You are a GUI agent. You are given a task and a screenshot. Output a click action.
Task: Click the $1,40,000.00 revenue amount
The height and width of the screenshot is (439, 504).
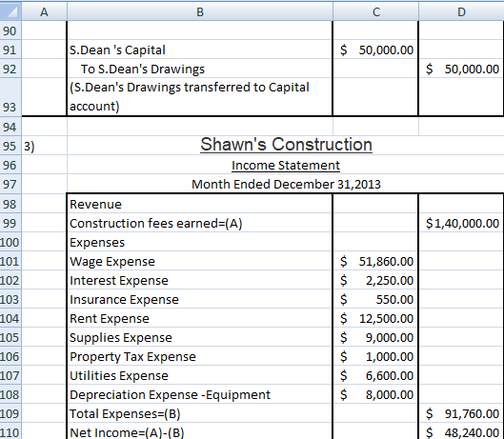(x=461, y=223)
